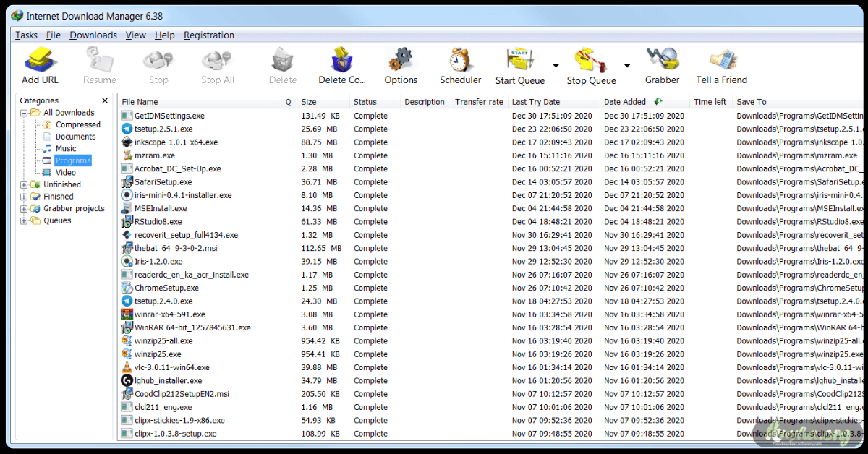Open the Scheduler tool
The width and height of the screenshot is (868, 454).
click(x=460, y=60)
